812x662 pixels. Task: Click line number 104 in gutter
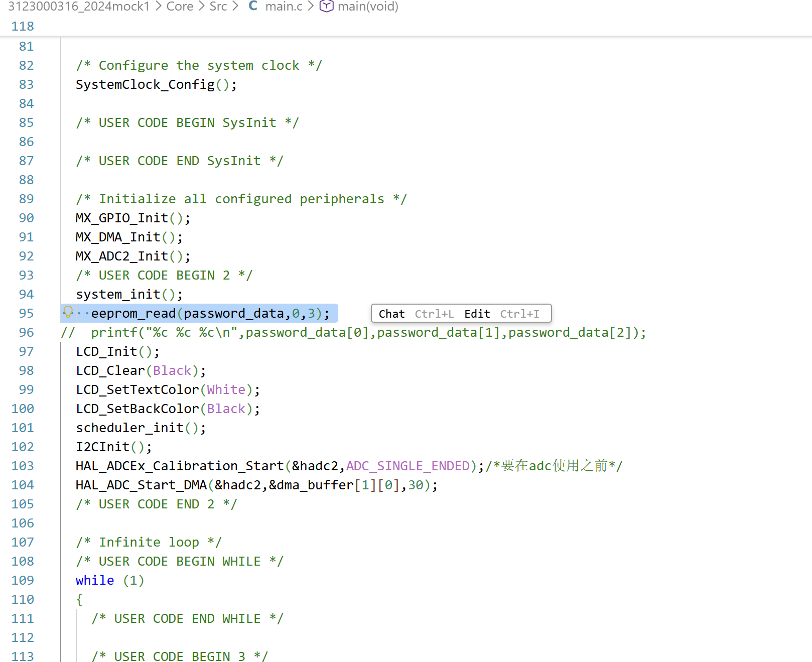click(23, 485)
